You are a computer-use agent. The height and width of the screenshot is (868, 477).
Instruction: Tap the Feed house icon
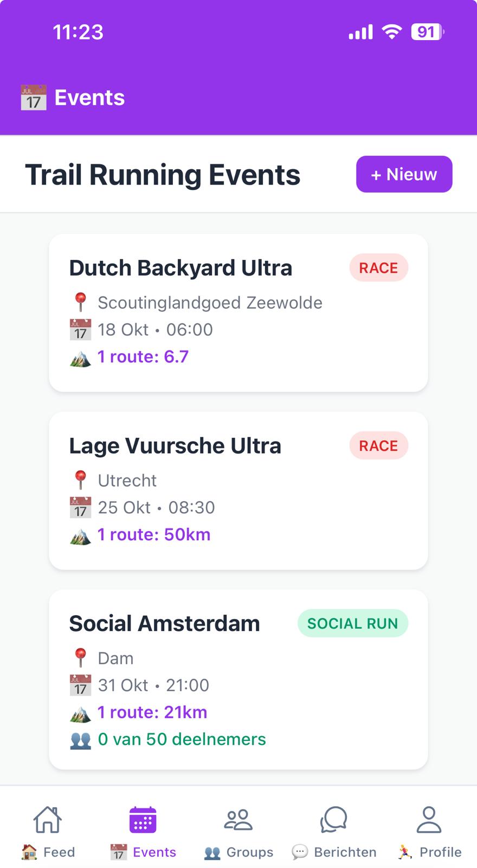pyautogui.click(x=48, y=819)
